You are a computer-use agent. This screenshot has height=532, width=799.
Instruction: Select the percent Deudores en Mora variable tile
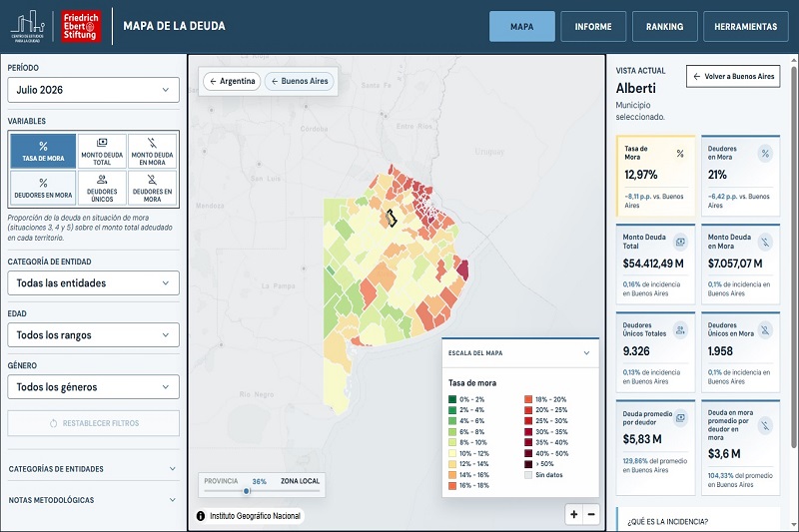click(43, 188)
